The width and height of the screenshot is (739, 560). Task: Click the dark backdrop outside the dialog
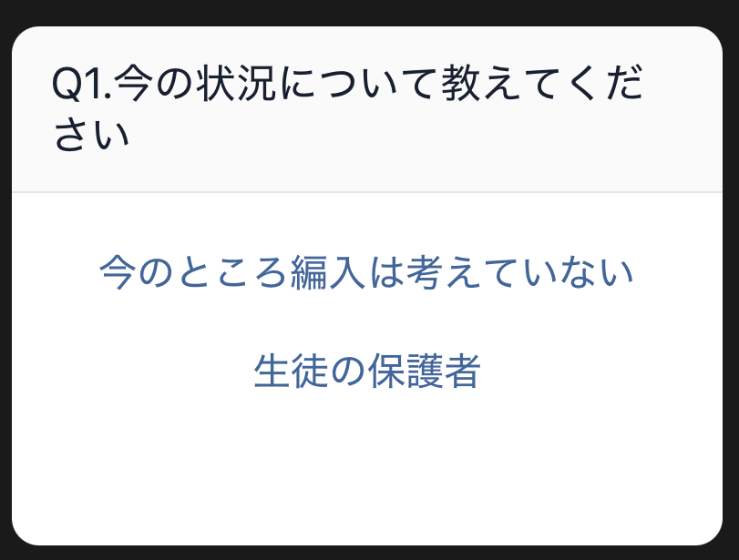[370, 11]
